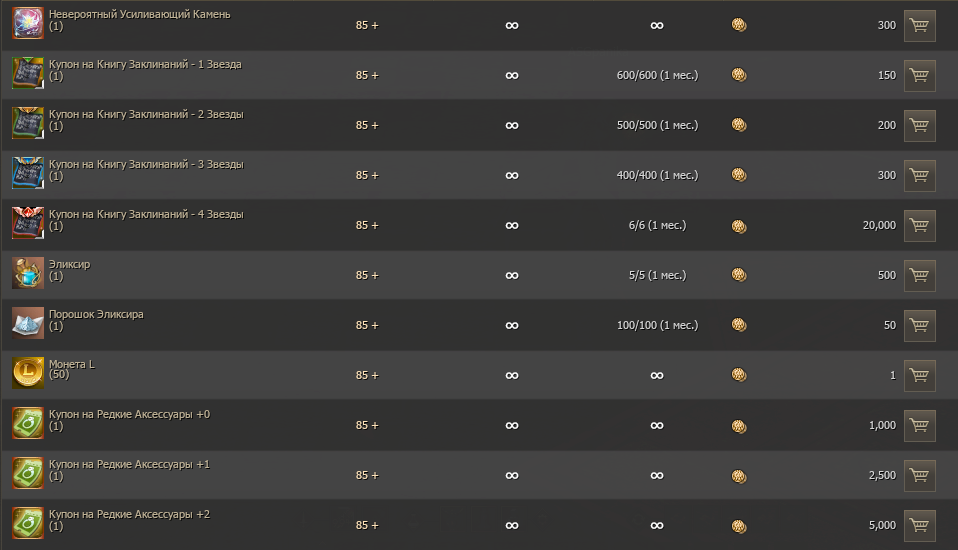Click the Порошок Эликсира item name
958x550 pixels.
(x=96, y=314)
